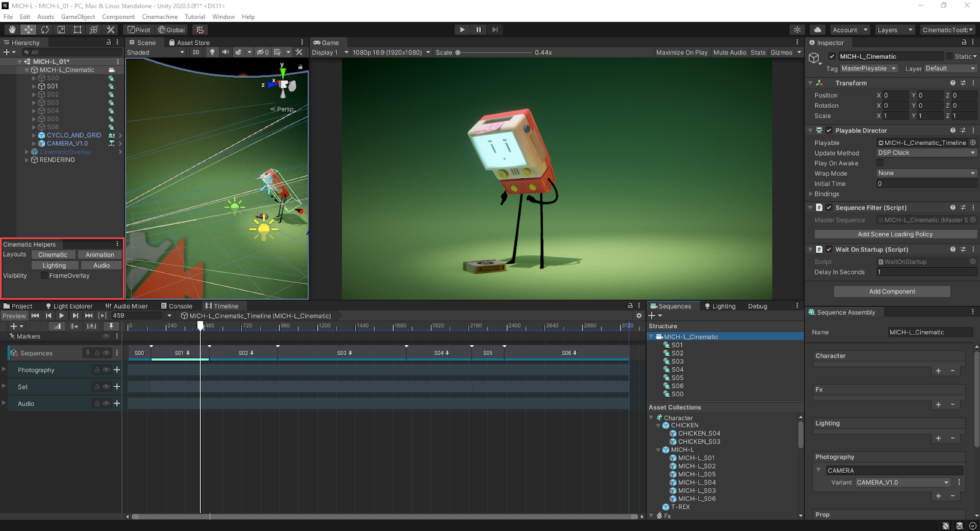Select the Move tool
The height and width of the screenshot is (531, 980).
28,29
